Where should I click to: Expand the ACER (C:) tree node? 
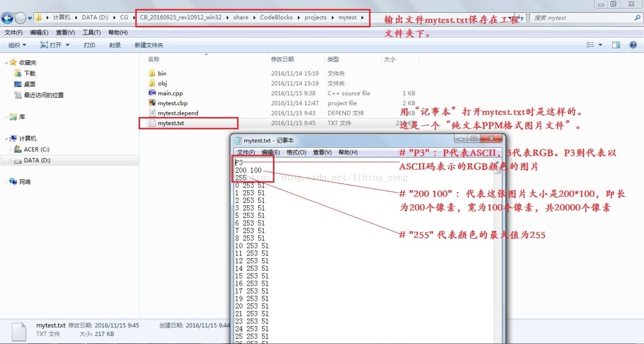11,150
